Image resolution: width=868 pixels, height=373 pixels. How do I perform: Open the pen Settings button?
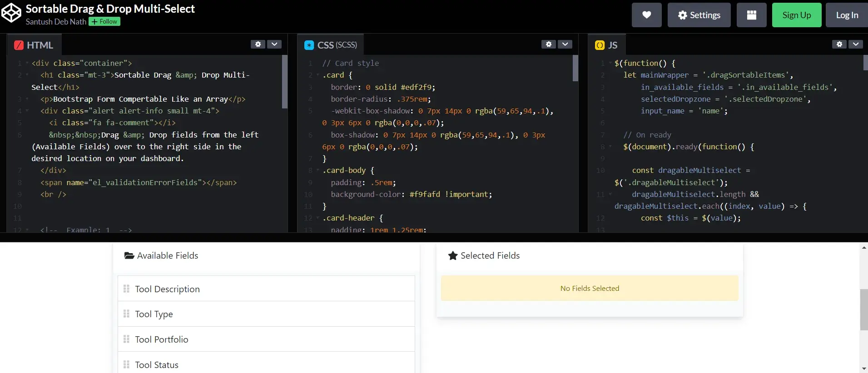699,15
